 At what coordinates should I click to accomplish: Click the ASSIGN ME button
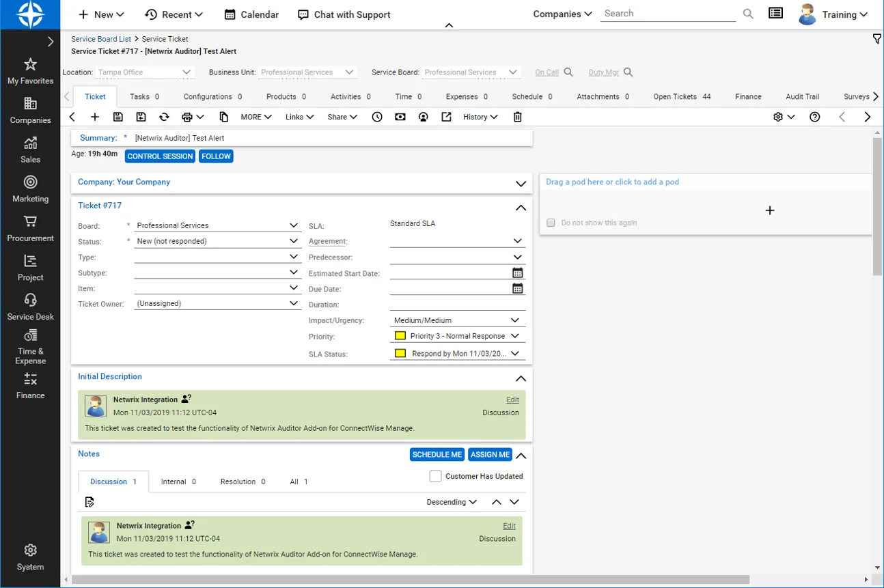(490, 455)
